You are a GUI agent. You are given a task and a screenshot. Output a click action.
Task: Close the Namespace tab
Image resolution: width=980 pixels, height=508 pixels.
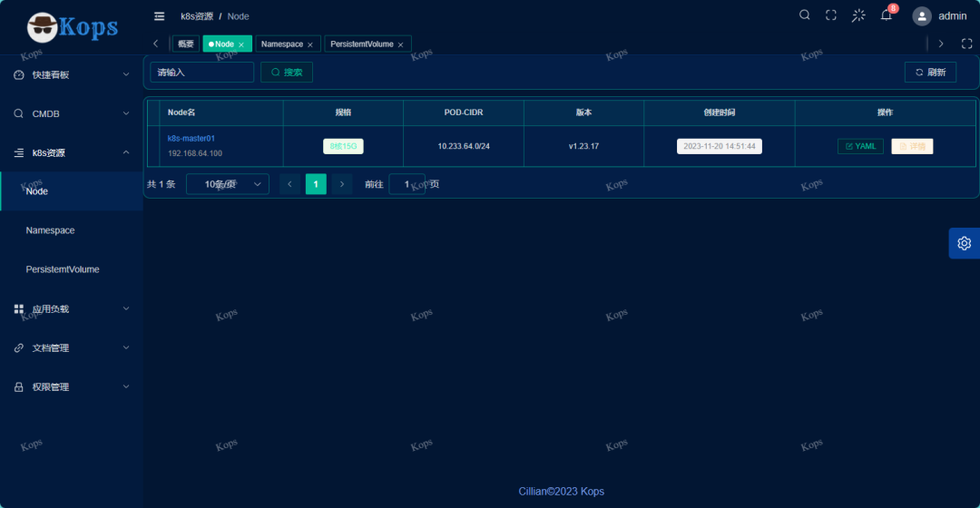310,45
